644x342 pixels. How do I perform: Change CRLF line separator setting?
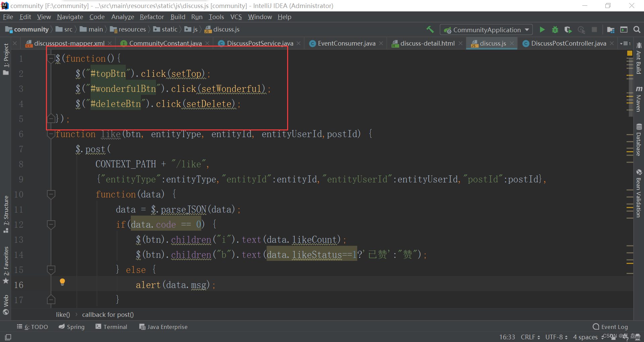[x=530, y=337]
